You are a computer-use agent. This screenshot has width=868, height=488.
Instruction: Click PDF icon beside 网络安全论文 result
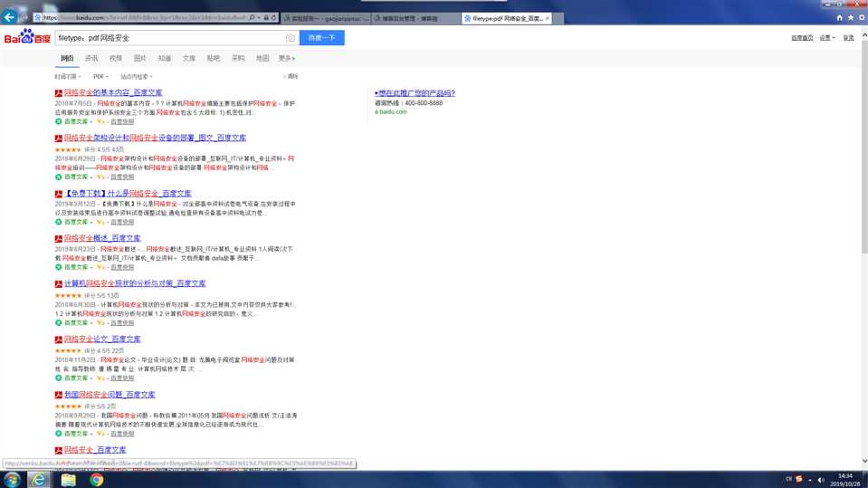point(58,340)
